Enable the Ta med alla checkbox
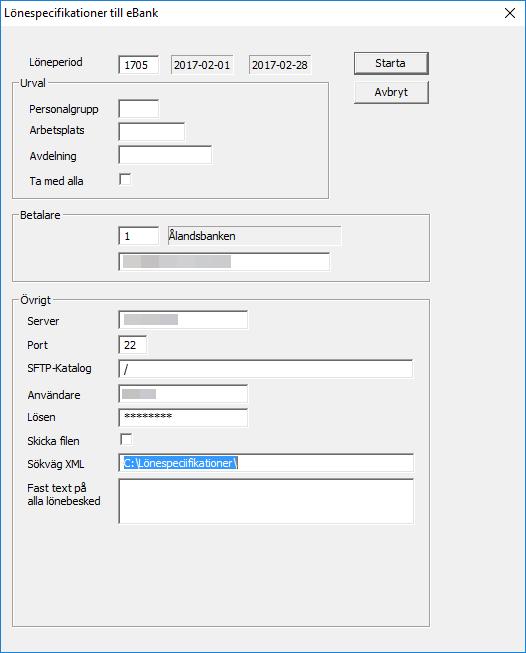The height and width of the screenshot is (653, 526). click(x=125, y=179)
